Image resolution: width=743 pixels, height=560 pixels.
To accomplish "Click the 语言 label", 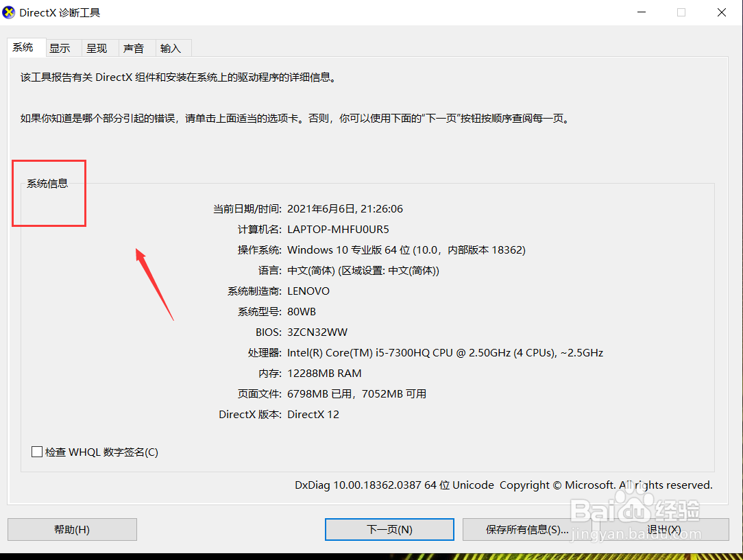I will pos(270,271).
